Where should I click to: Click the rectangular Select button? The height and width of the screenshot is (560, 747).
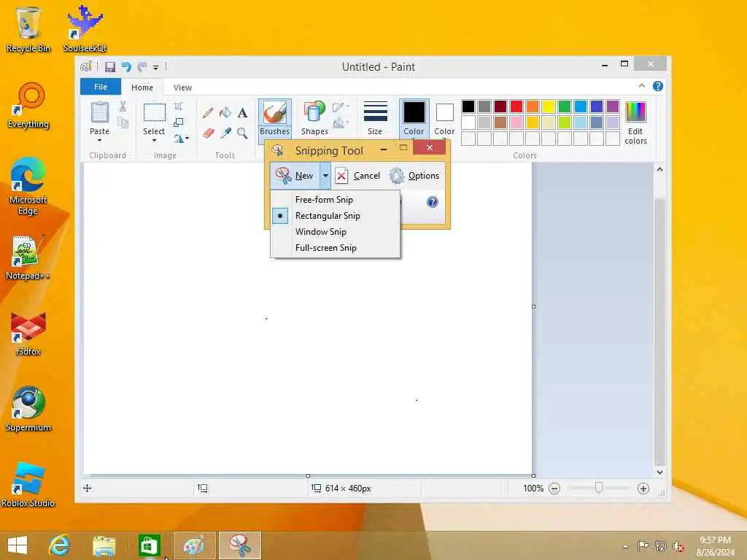coord(155,113)
